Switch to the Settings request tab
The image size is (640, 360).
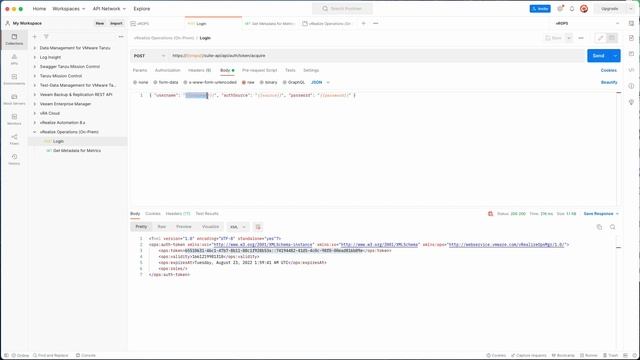pos(311,70)
